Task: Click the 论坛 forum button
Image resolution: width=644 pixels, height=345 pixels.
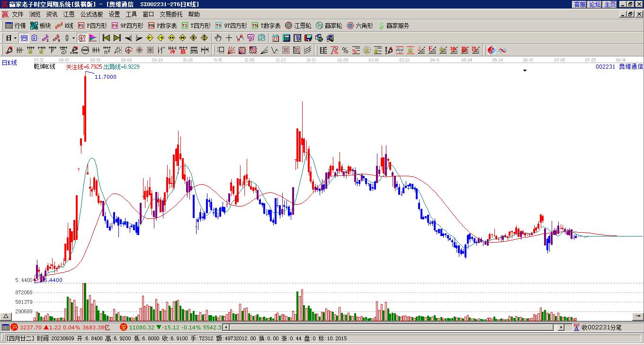Action: pos(595,4)
